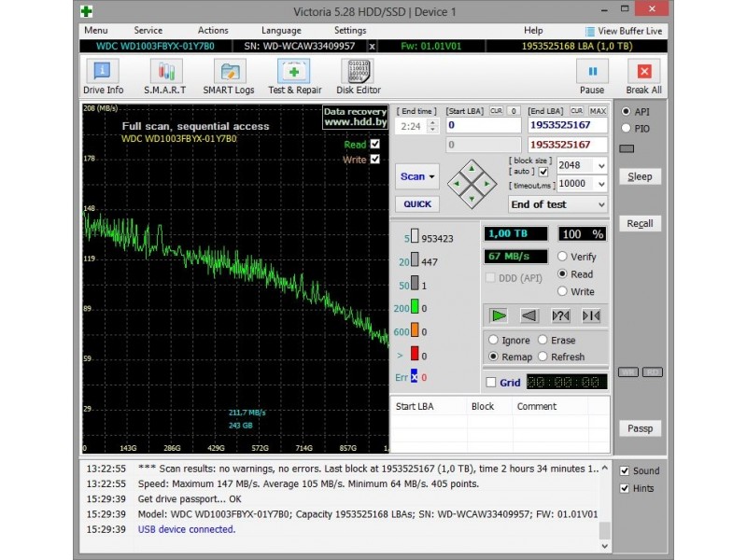747x560 pixels.
Task: Open the Settings menu
Action: [350, 31]
